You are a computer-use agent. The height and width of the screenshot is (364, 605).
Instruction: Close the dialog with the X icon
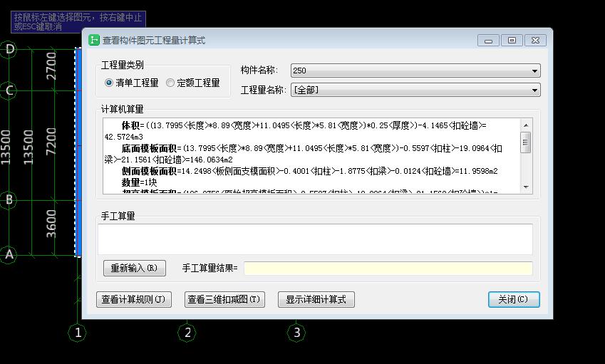(535, 41)
